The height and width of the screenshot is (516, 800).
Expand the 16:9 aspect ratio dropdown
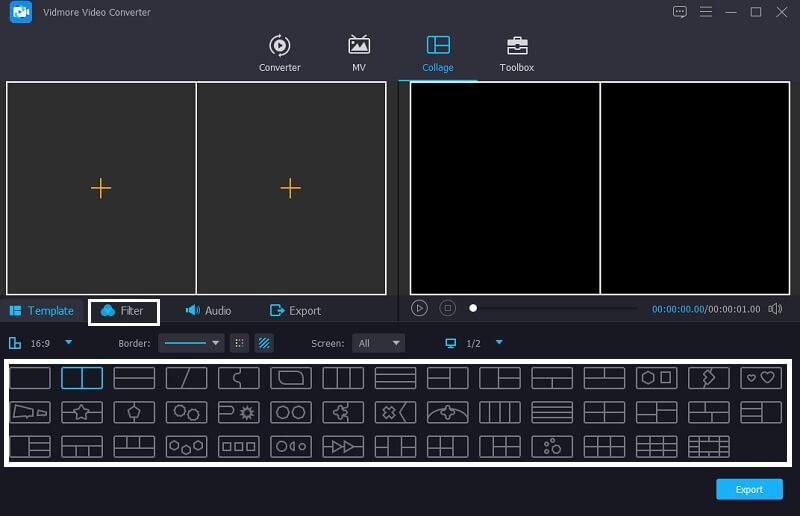click(68, 343)
